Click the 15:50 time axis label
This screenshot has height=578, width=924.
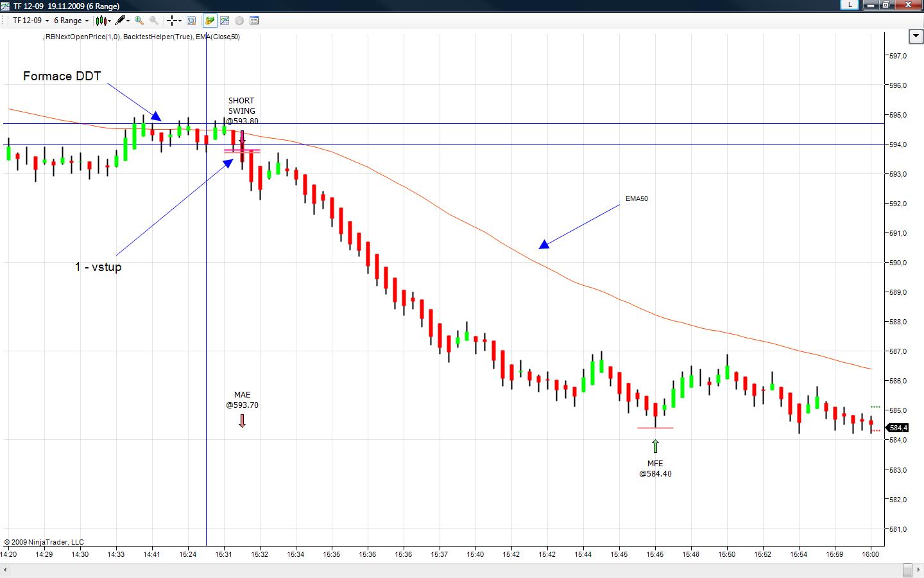tap(727, 554)
